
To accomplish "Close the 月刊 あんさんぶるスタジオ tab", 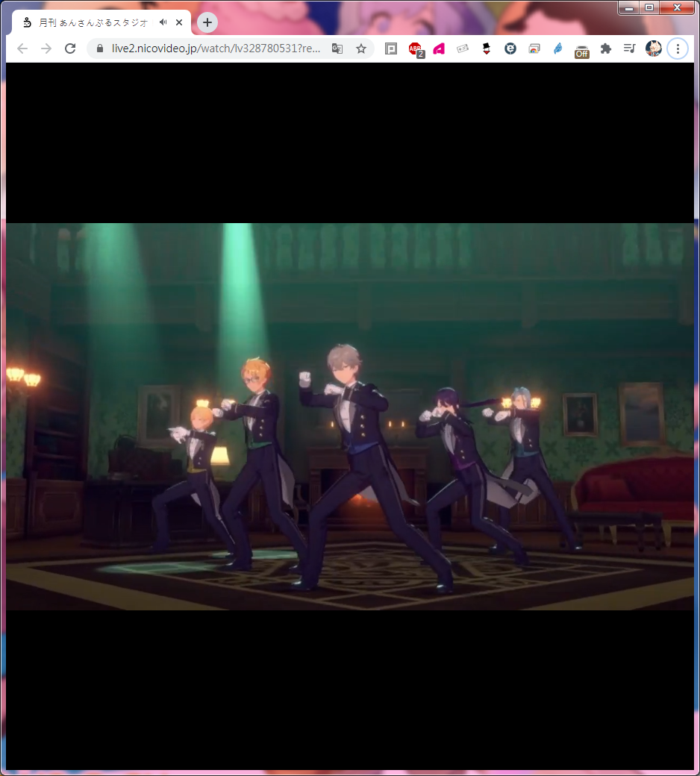I will tap(179, 22).
